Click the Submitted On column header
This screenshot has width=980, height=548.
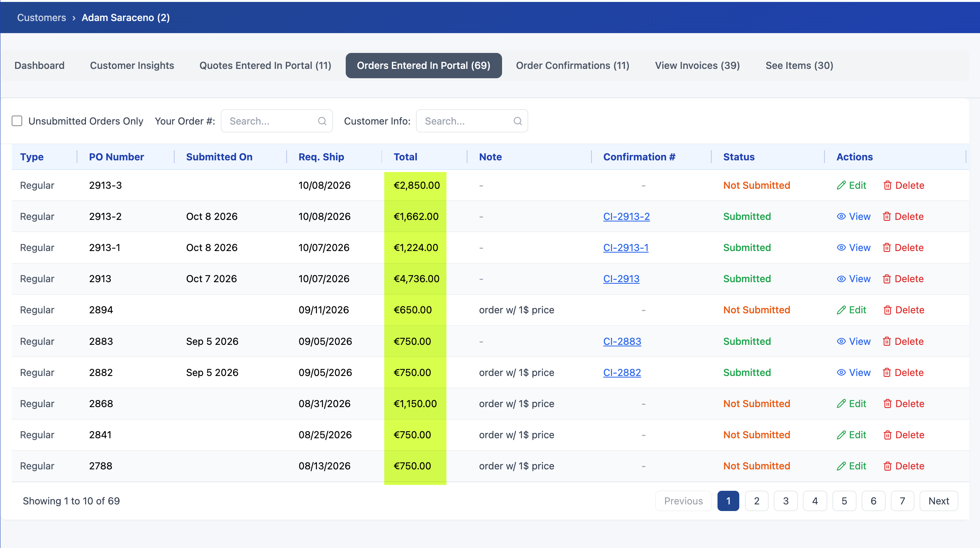coord(219,157)
